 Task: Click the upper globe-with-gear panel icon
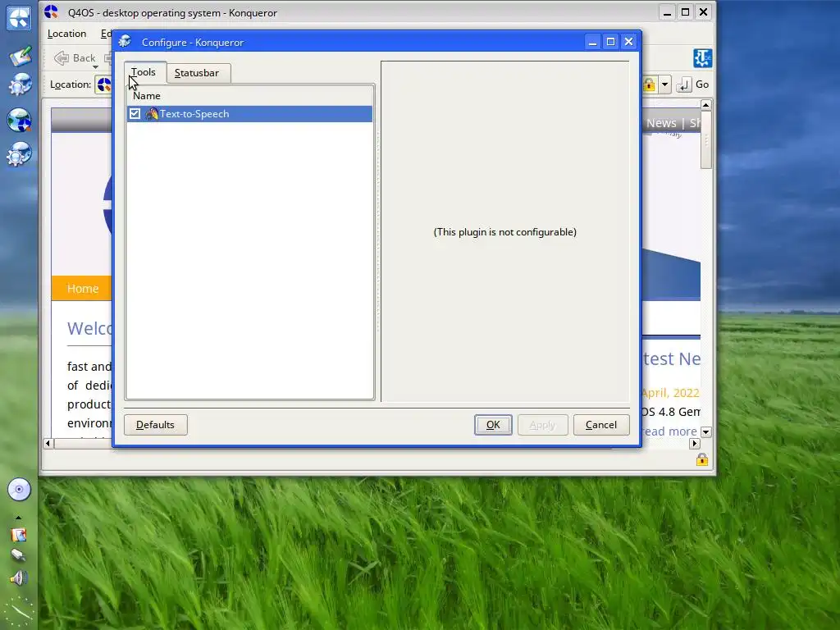click(20, 84)
